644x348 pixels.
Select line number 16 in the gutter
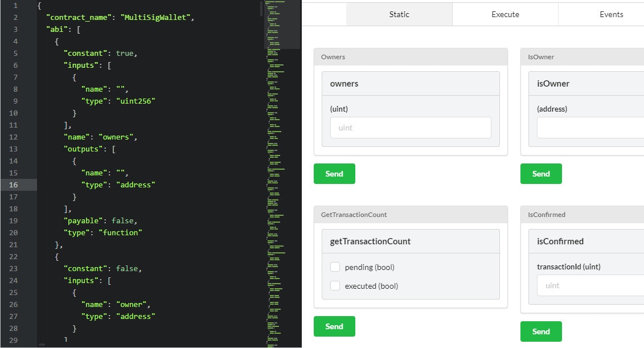14,185
